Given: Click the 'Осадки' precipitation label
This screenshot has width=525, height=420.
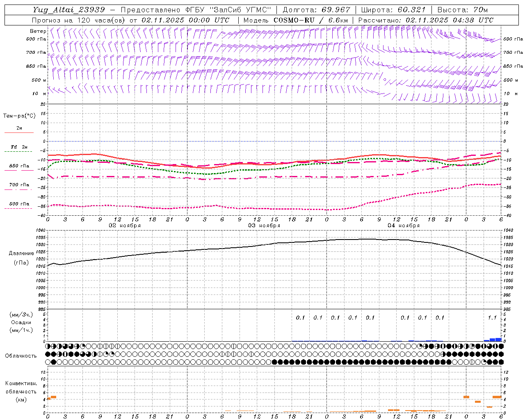Looking at the screenshot, I should pos(21,322).
